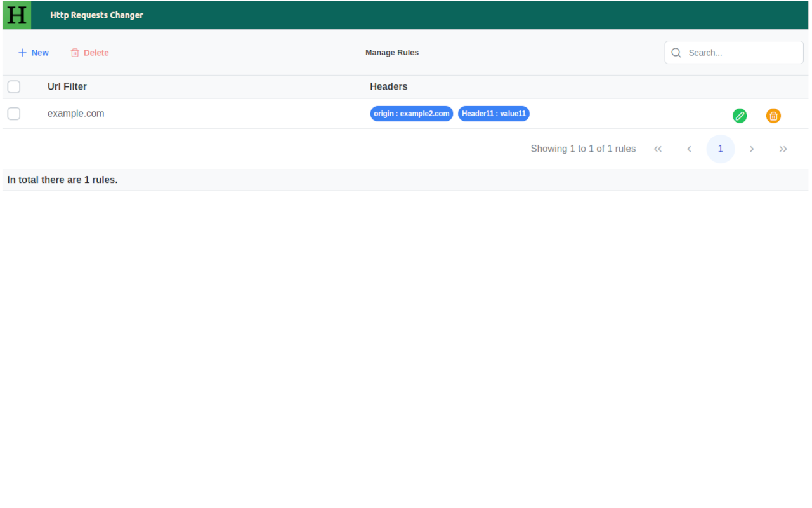Click 'Showing 1 to 1 of 1 rules'
This screenshot has width=812, height=508.
pos(583,149)
